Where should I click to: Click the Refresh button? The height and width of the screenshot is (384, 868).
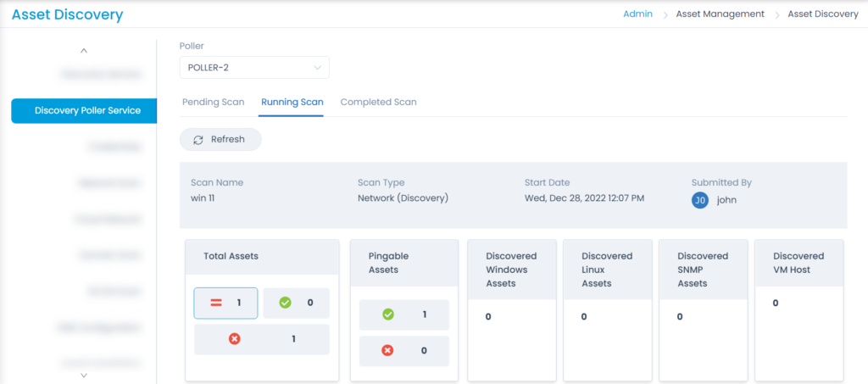click(x=220, y=139)
